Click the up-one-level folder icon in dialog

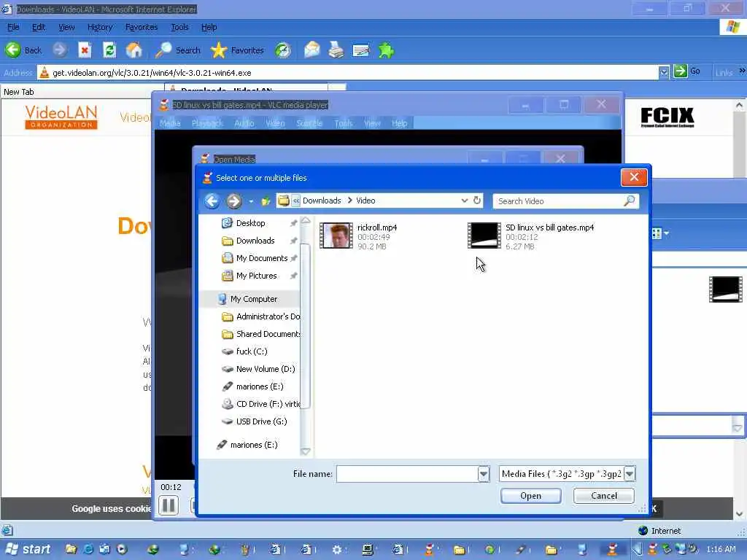click(x=266, y=201)
